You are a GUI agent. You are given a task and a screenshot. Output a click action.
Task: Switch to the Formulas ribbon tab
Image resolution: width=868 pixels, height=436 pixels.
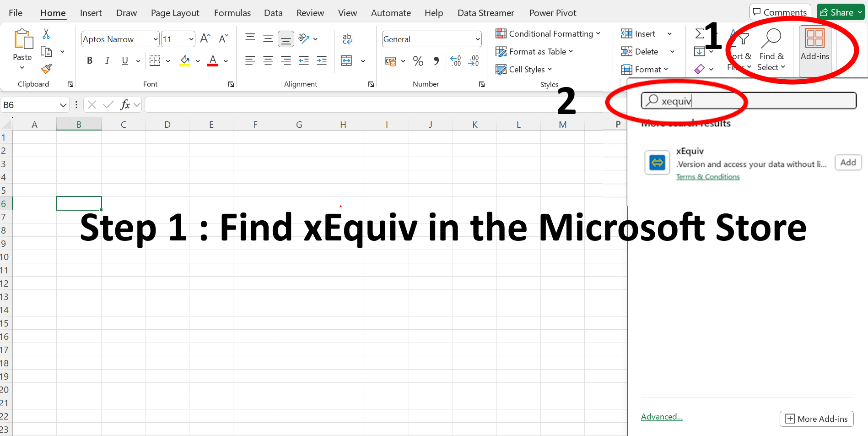click(232, 13)
